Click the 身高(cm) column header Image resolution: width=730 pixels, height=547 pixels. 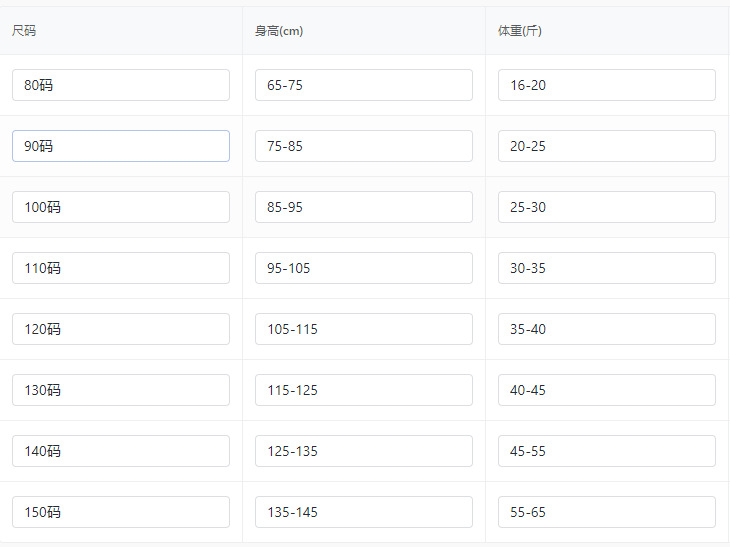[x=279, y=31]
